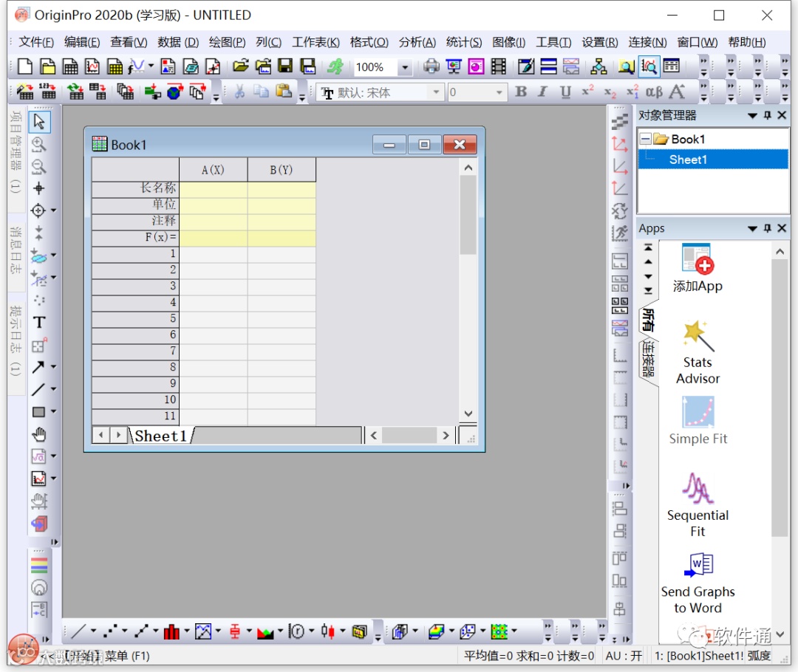Open the Simple Fit app
798x672 pixels.
[698, 421]
